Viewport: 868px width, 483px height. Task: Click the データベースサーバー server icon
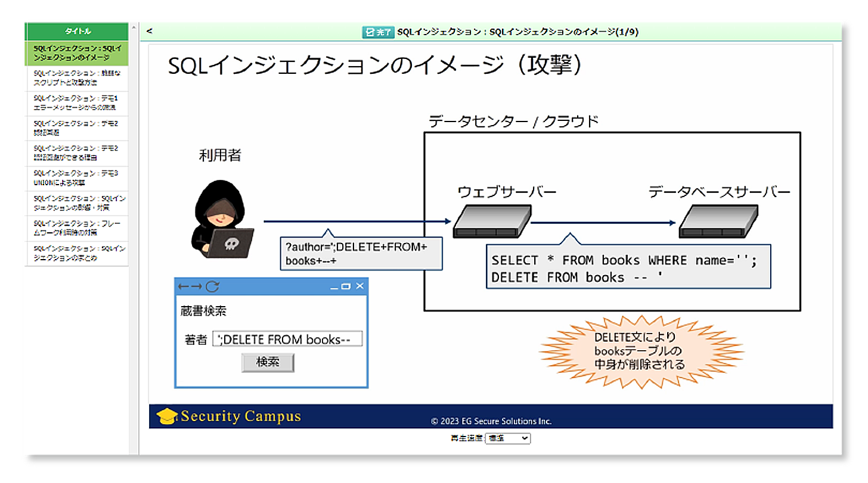(718, 222)
